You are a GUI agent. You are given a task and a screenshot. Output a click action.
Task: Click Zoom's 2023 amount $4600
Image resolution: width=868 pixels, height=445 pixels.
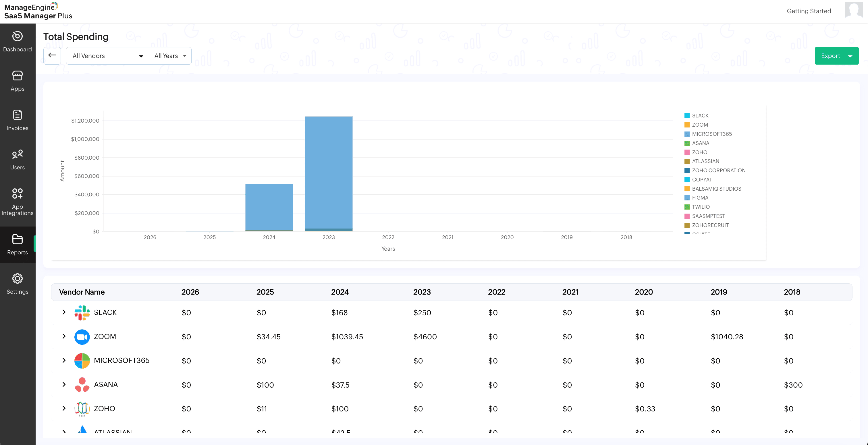click(425, 337)
